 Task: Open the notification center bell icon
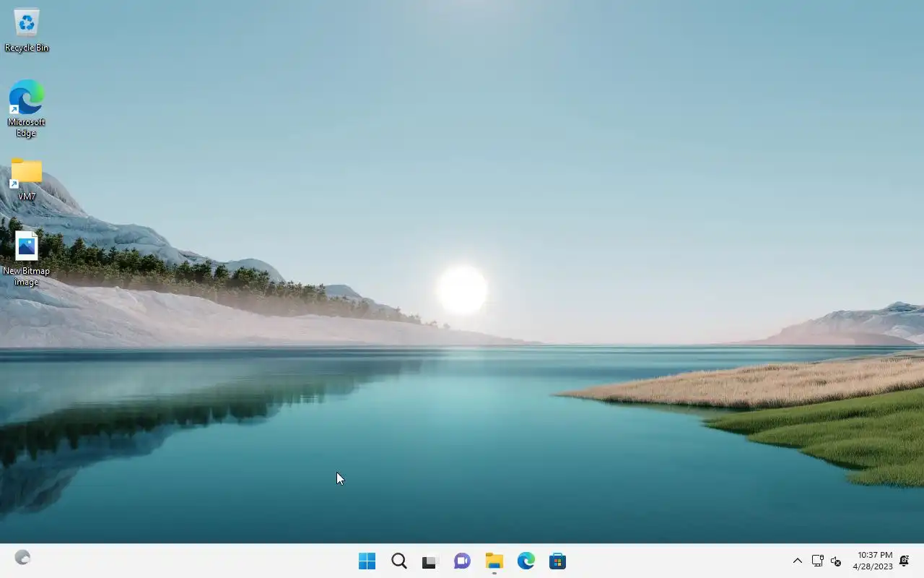(x=904, y=561)
